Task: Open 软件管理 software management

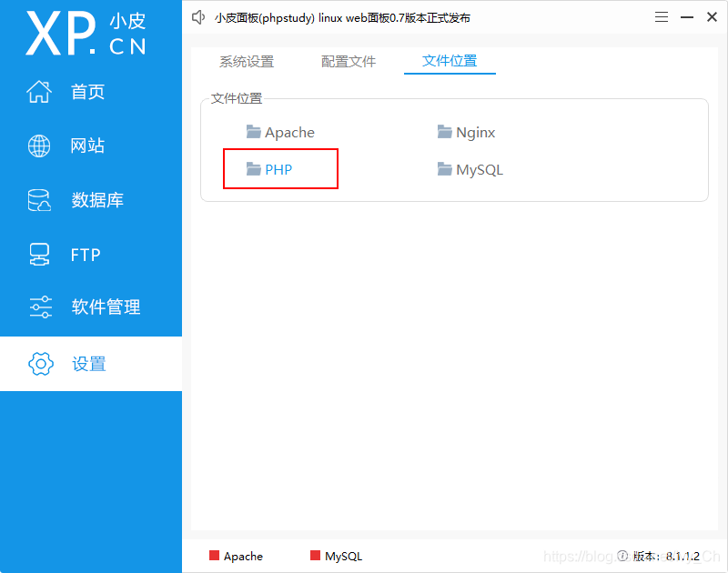Action: [x=106, y=307]
